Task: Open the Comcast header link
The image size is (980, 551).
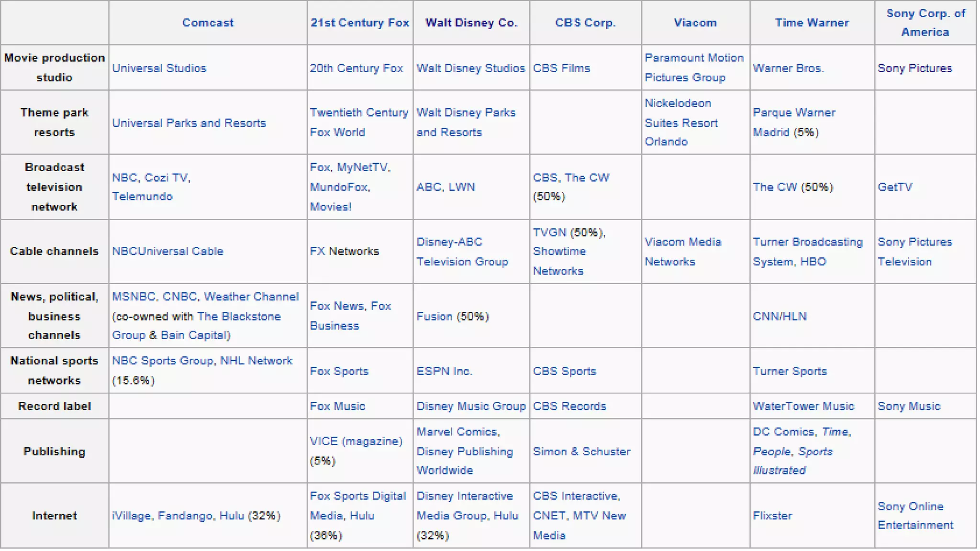Action: click(x=208, y=22)
